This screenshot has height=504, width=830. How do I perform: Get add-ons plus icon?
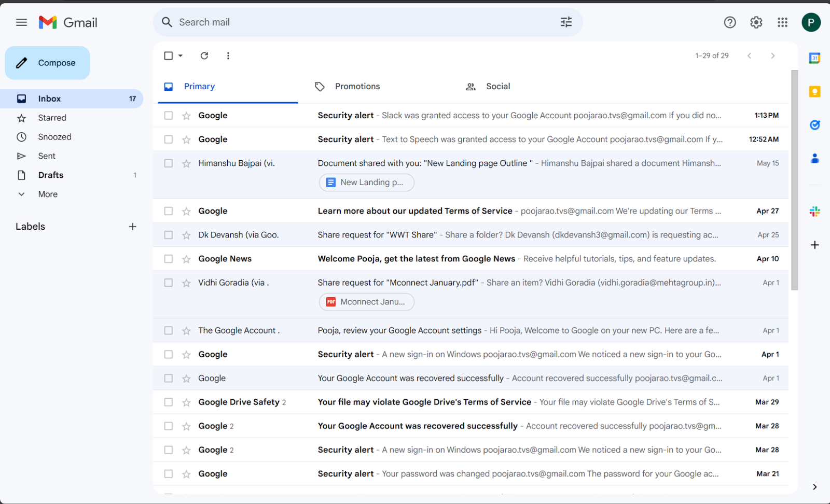815,245
